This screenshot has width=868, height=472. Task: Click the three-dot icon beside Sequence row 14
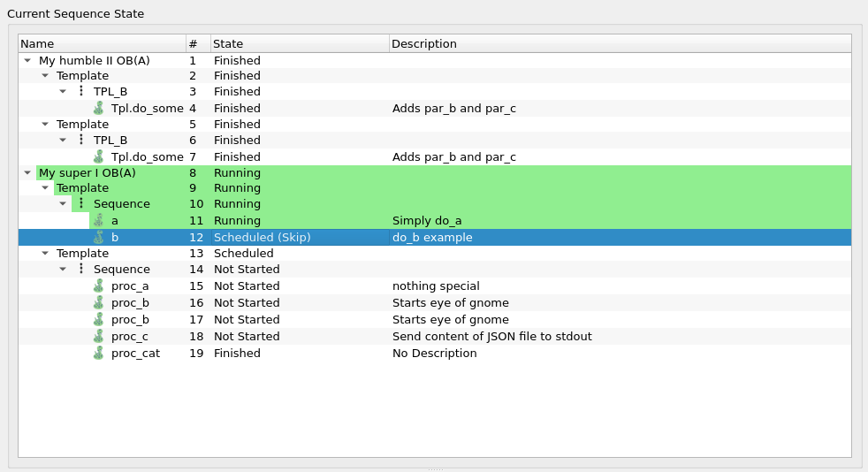(x=81, y=270)
